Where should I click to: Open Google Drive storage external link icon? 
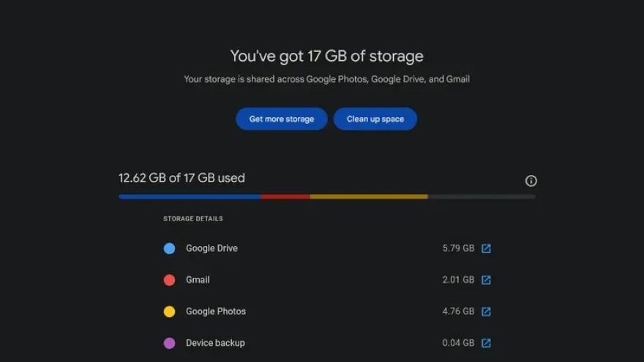[x=486, y=248]
